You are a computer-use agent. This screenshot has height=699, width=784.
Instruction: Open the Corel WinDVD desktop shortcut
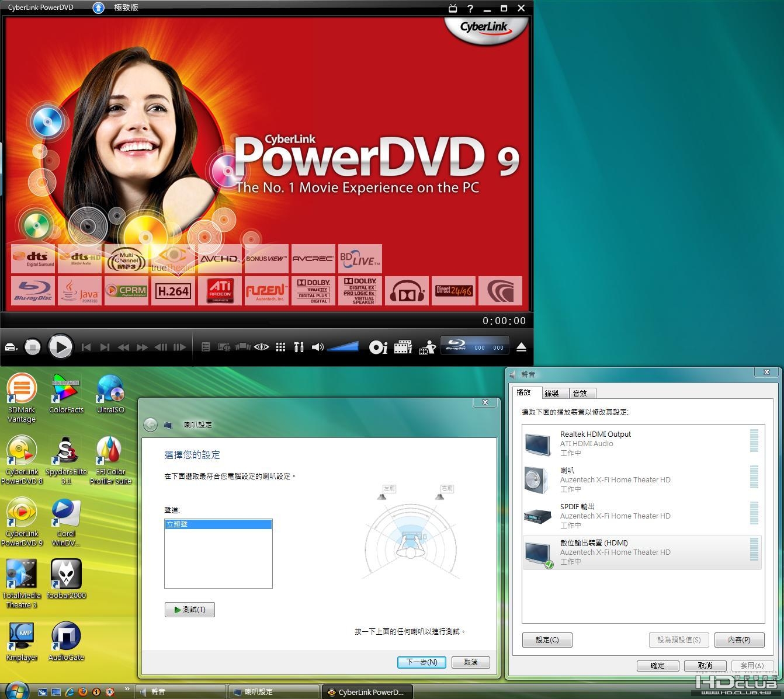pyautogui.click(x=66, y=522)
